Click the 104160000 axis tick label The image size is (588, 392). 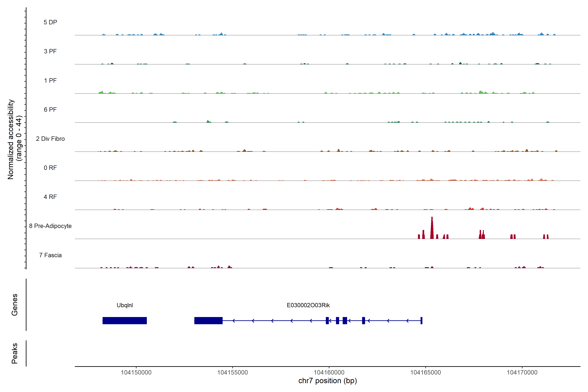pyautogui.click(x=329, y=373)
